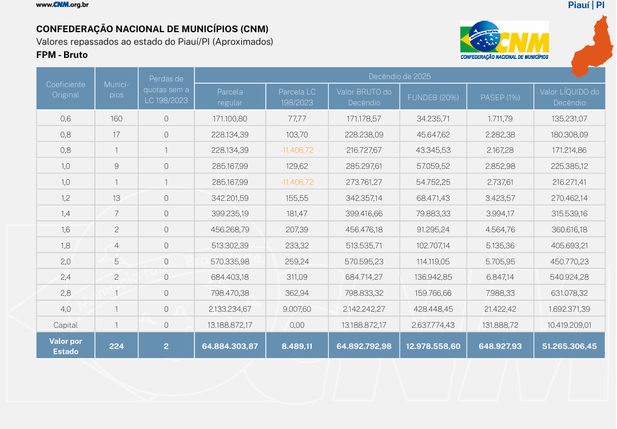Click the cell 2.282,38

pos(500,135)
